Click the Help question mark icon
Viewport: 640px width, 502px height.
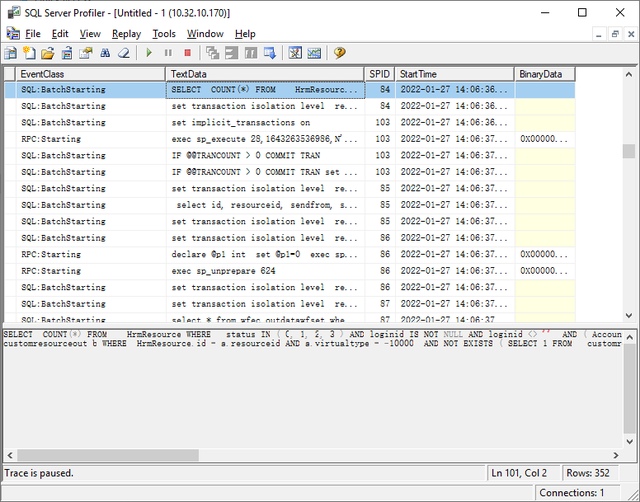point(340,52)
